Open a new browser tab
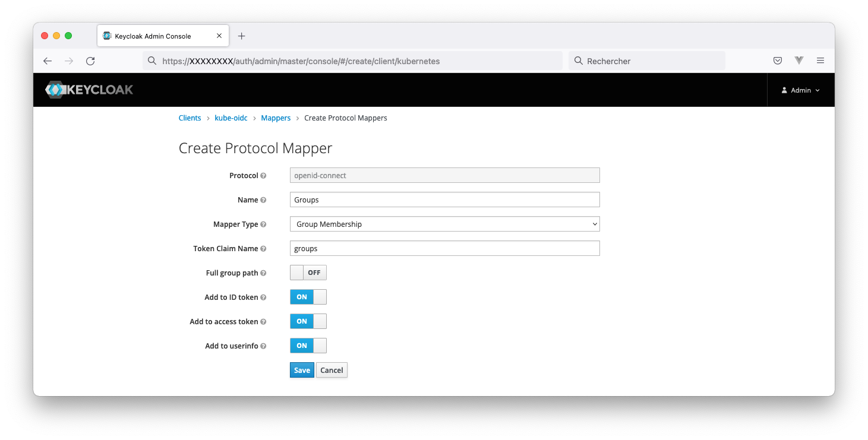The width and height of the screenshot is (868, 440). pos(241,36)
